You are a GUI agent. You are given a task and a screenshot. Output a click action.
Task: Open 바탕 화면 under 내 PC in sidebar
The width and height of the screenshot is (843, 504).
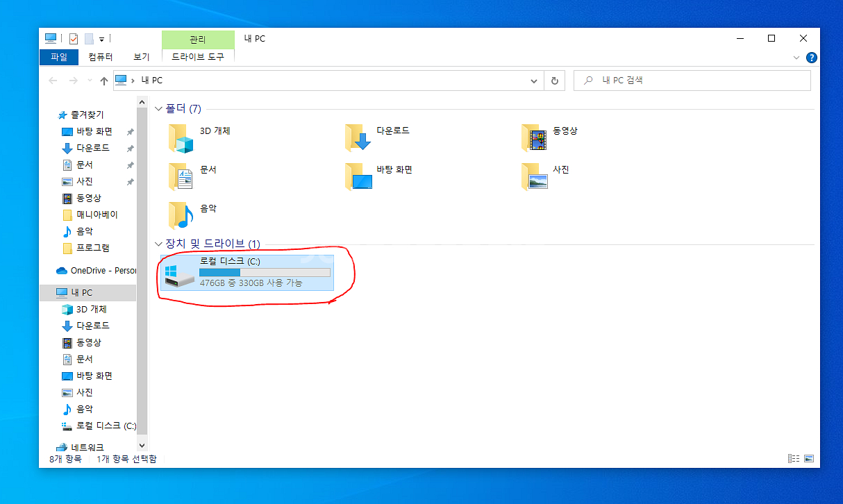[88, 376]
